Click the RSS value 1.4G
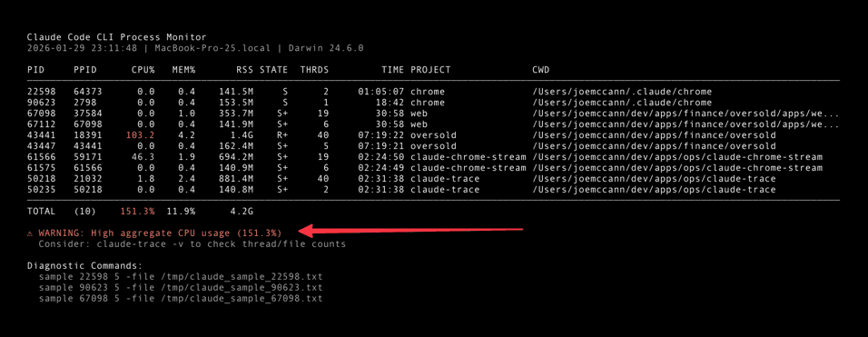The width and height of the screenshot is (868, 337). 242,135
